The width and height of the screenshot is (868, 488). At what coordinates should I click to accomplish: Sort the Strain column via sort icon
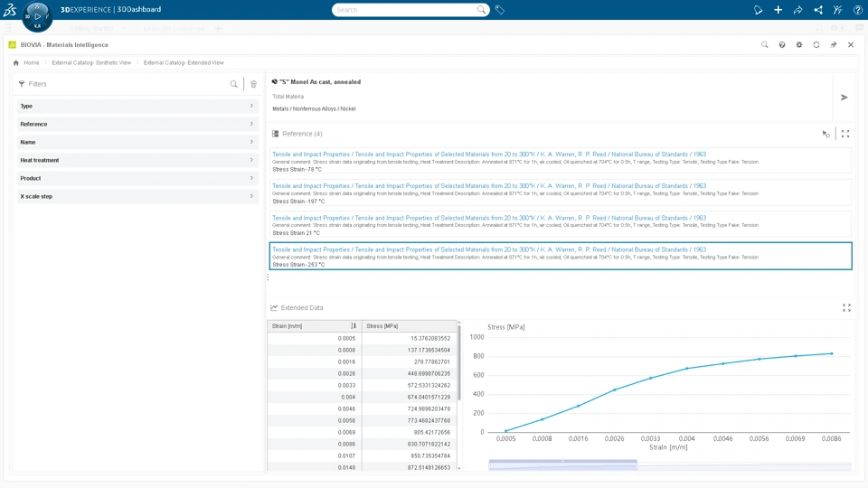coord(354,326)
